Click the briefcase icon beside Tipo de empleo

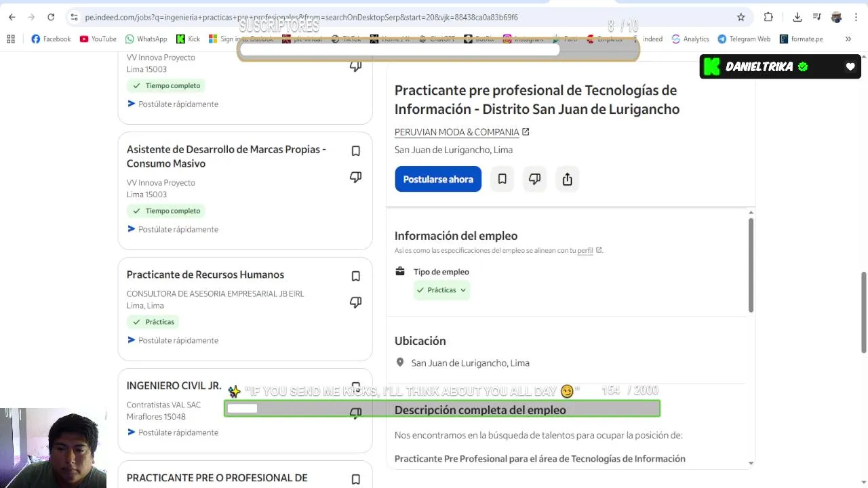click(400, 271)
